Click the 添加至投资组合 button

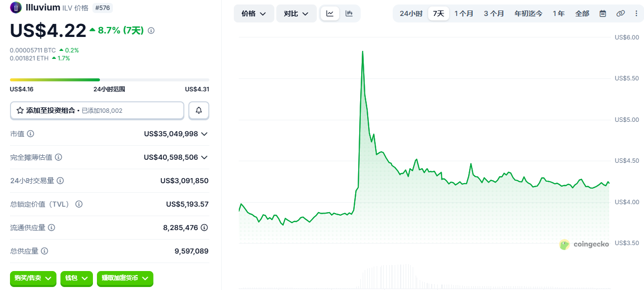(97, 110)
